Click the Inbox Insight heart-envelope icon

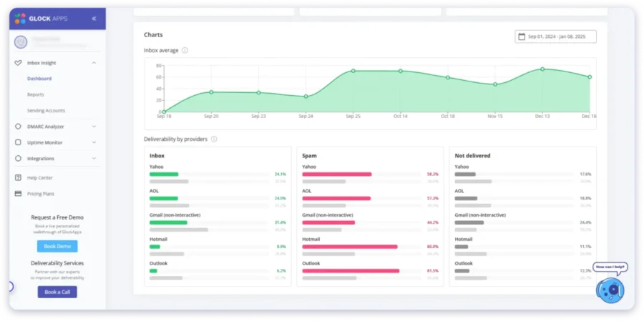[x=18, y=63]
